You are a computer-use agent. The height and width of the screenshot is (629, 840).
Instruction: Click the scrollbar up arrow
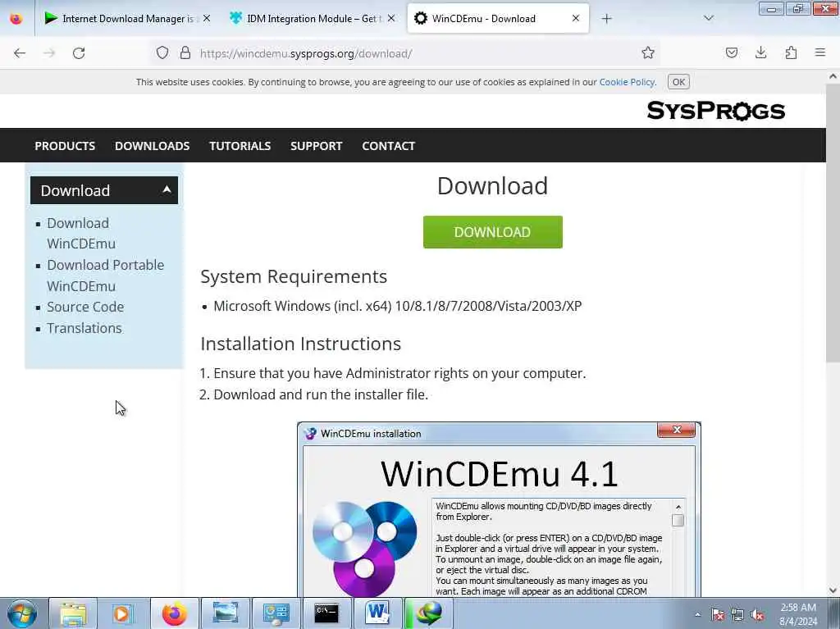coord(833,76)
